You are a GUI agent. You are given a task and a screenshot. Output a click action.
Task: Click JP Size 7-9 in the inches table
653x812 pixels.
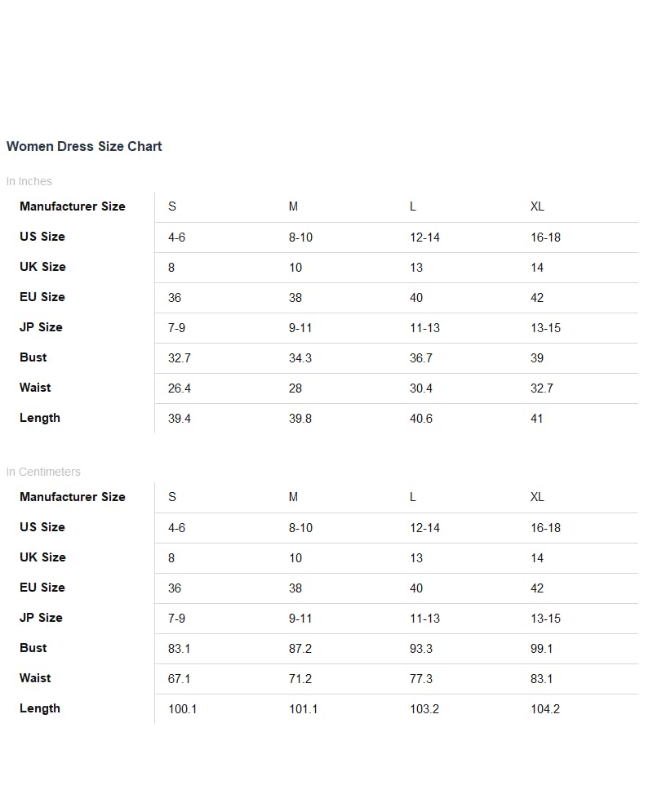176,328
